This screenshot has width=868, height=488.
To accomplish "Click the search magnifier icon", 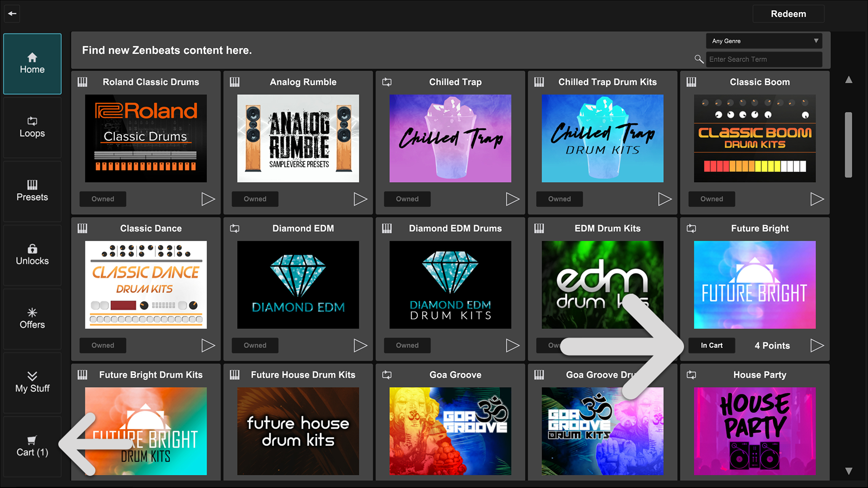I will tap(699, 59).
